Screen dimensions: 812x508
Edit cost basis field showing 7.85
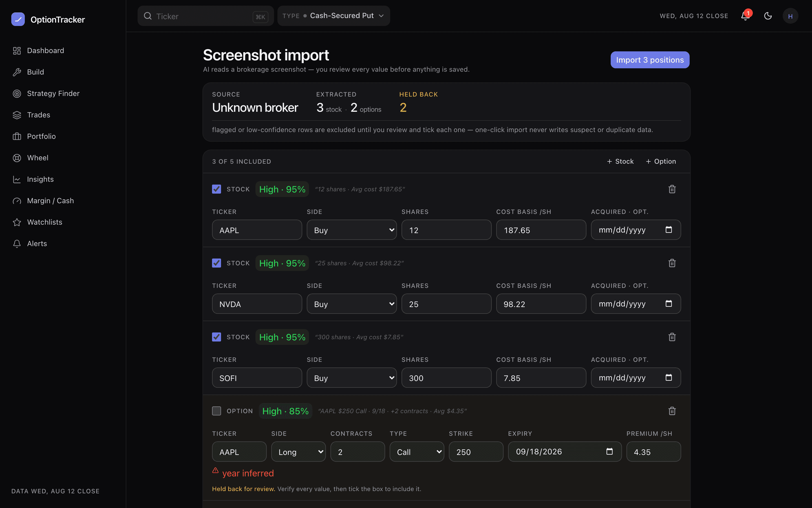coord(541,378)
